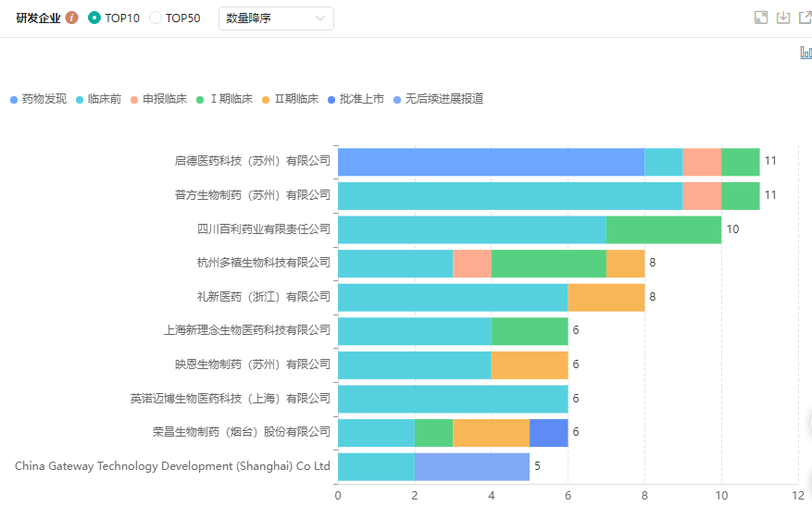812x506 pixels.
Task: Click 礼新医药's orange Ⅱ期临床 bar segment
Action: point(606,297)
